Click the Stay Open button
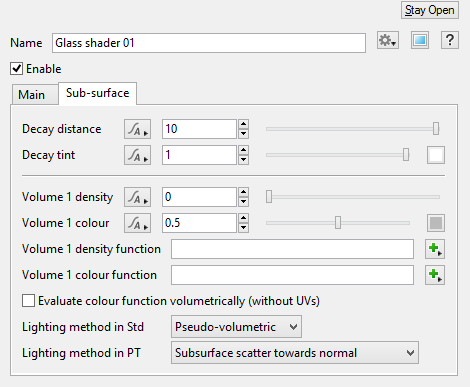 click(430, 10)
